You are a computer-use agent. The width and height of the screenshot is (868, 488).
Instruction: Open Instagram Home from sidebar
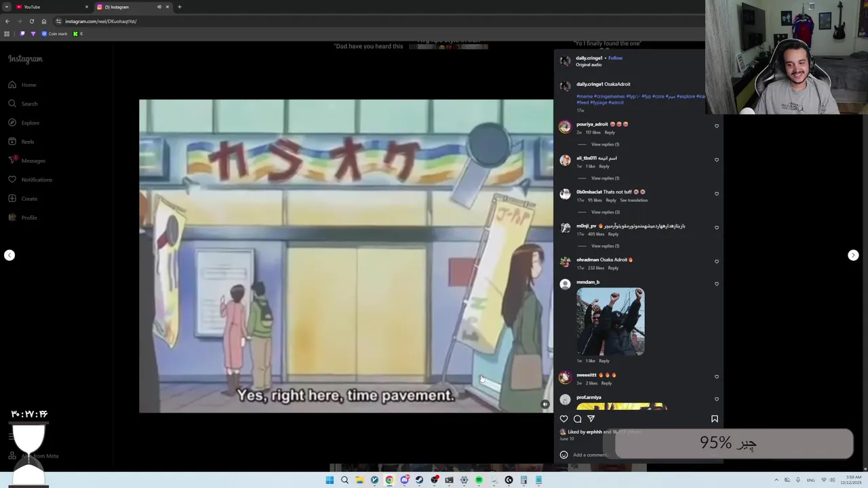point(22,85)
